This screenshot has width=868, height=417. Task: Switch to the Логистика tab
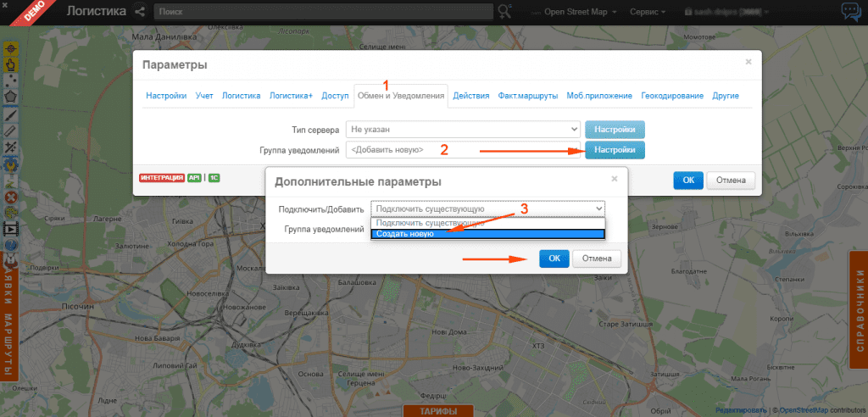coord(242,96)
